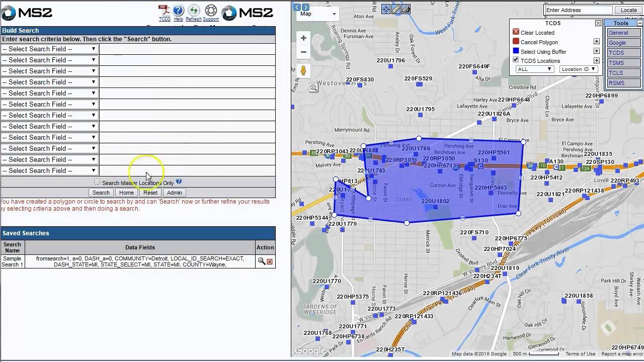Click the map label 220RP121436

[442, 293]
